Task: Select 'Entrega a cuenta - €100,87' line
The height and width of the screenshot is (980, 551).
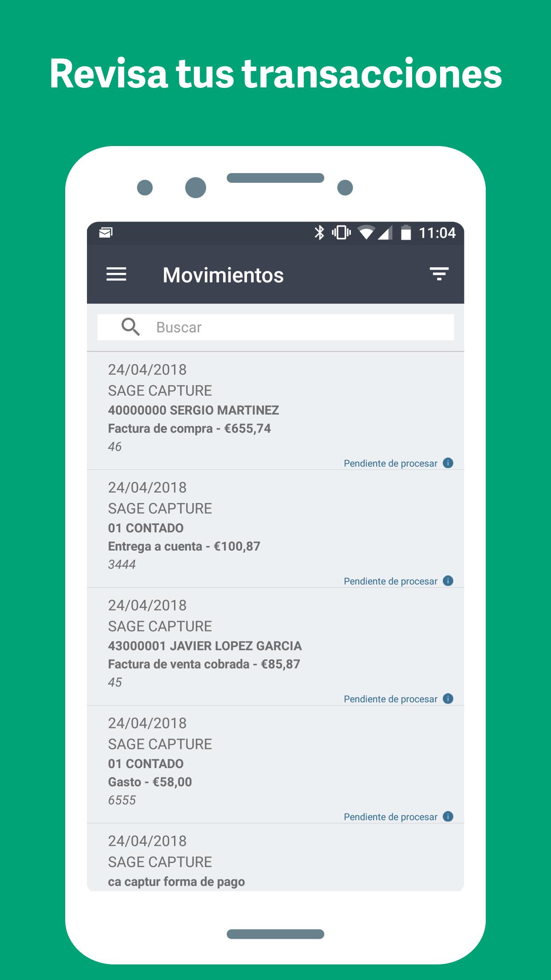Action: point(184,546)
